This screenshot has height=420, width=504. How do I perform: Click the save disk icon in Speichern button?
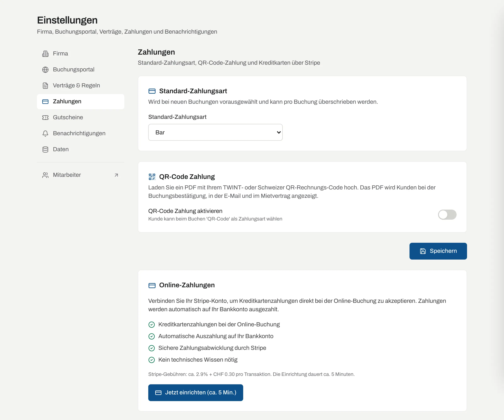423,251
